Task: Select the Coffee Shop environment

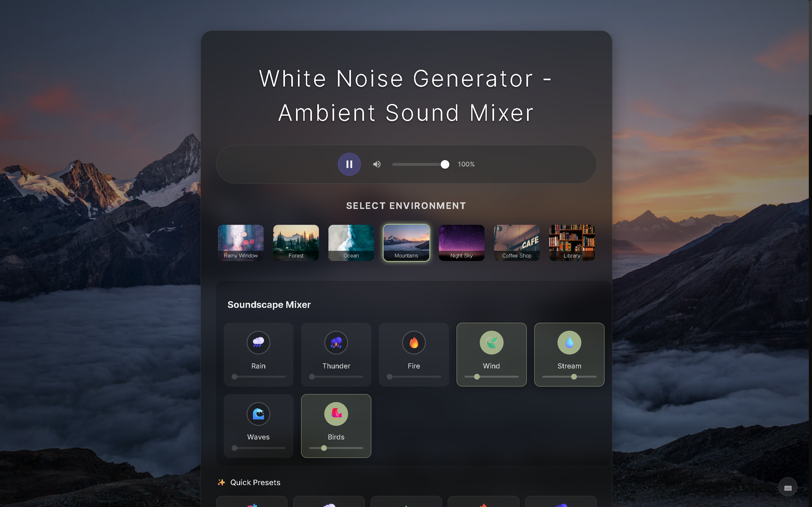Action: pyautogui.click(x=516, y=243)
